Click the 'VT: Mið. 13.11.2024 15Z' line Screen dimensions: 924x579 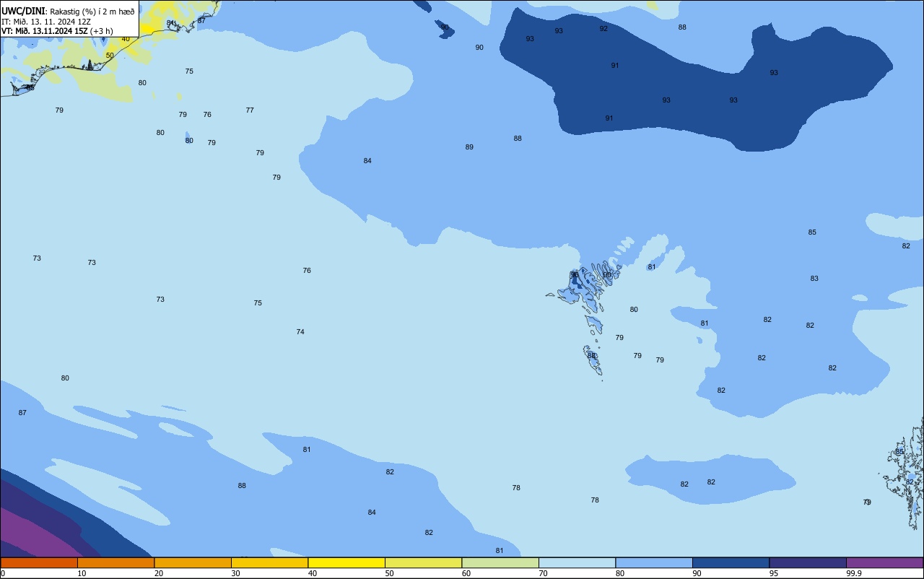pos(45,31)
